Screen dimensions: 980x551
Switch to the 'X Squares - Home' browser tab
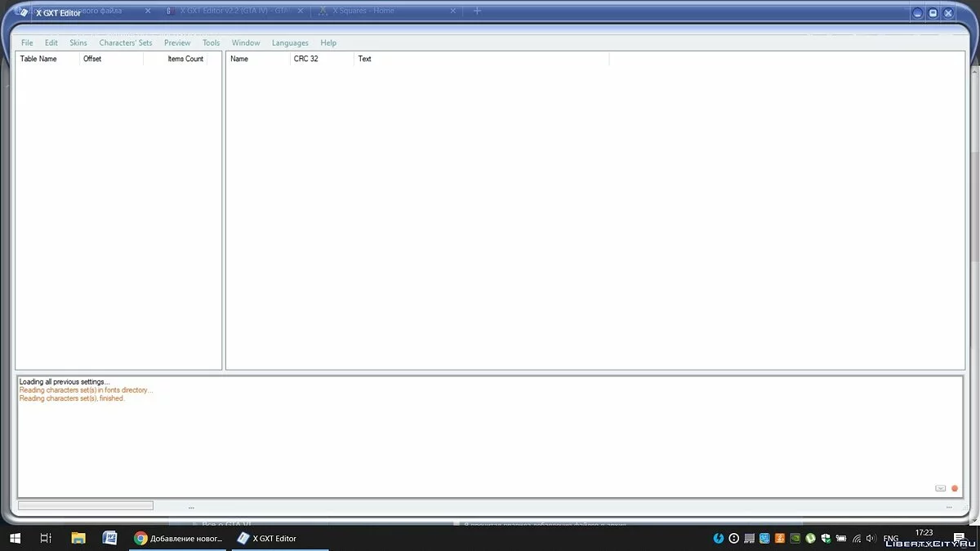coord(362,11)
